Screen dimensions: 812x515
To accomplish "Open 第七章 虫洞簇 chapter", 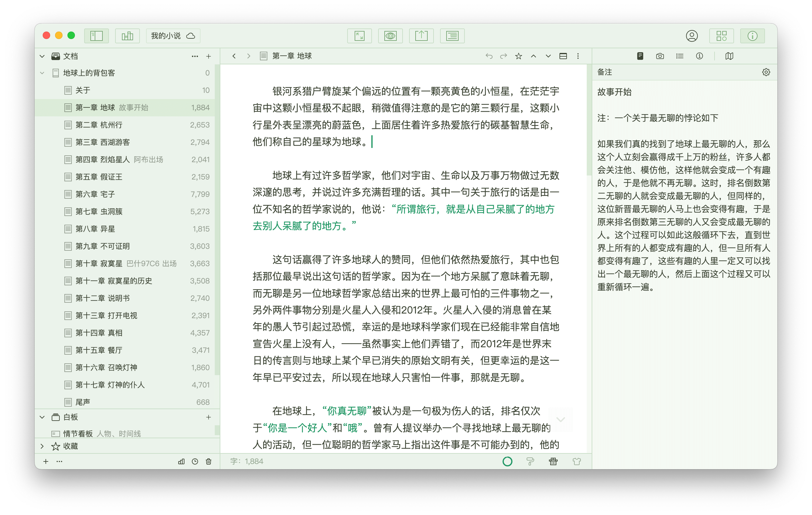I will coord(125,211).
